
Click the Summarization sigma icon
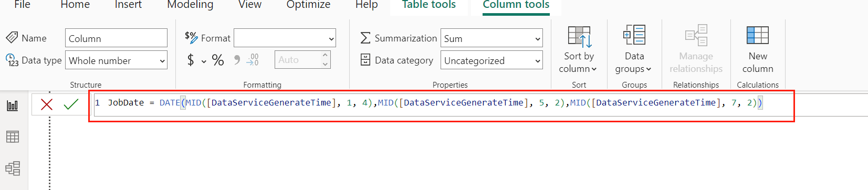pos(365,38)
